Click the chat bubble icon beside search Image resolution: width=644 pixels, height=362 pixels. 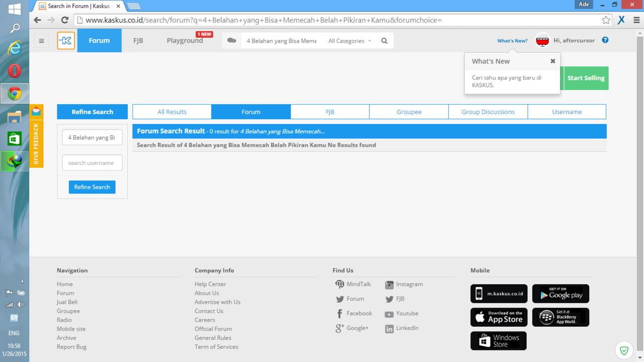click(231, 41)
